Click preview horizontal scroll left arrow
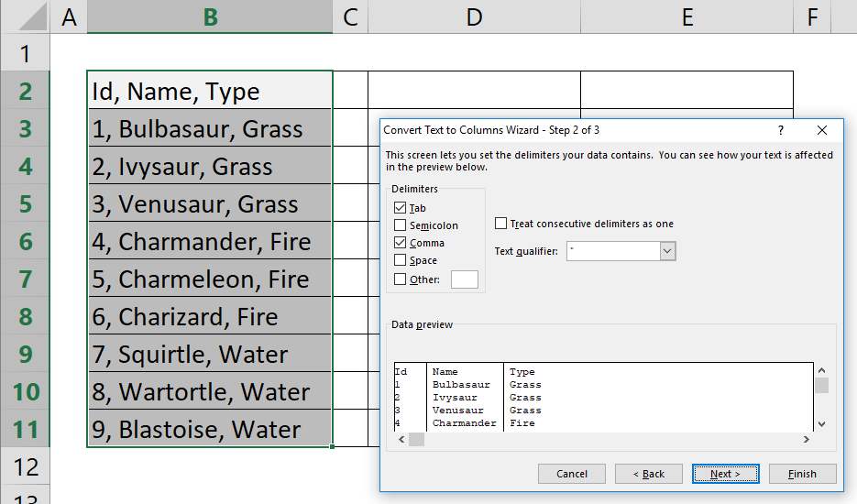Viewport: 857px width, 504px height. [x=401, y=440]
